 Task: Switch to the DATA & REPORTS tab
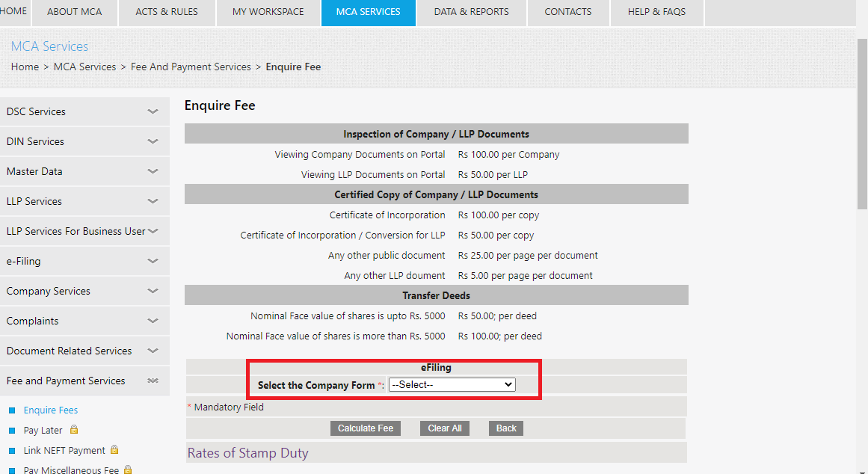point(471,12)
